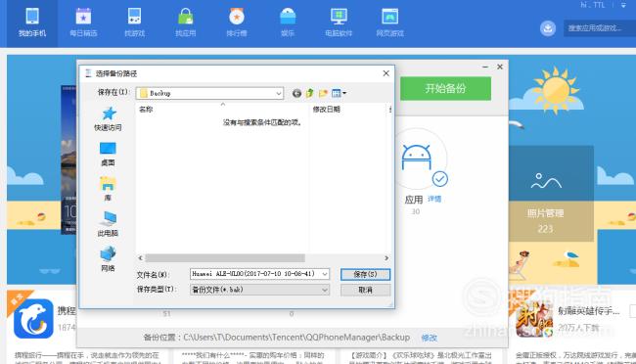
Task: Open the 我的手机 (My Phone) tab
Action: [x=31, y=23]
